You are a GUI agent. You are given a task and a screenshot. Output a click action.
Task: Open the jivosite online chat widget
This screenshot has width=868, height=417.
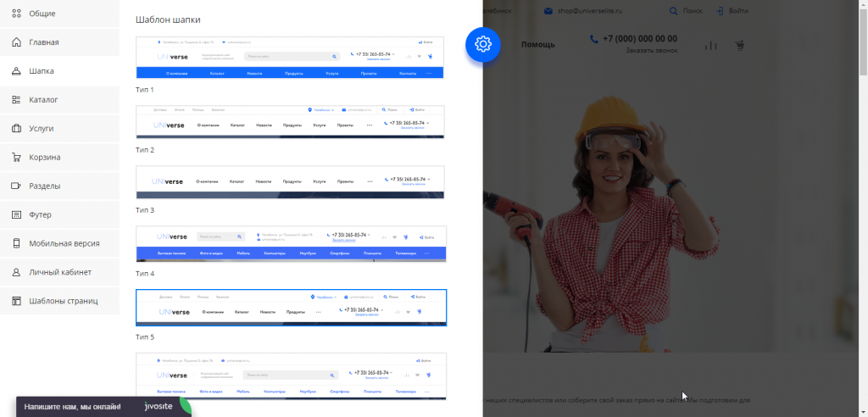[102, 407]
